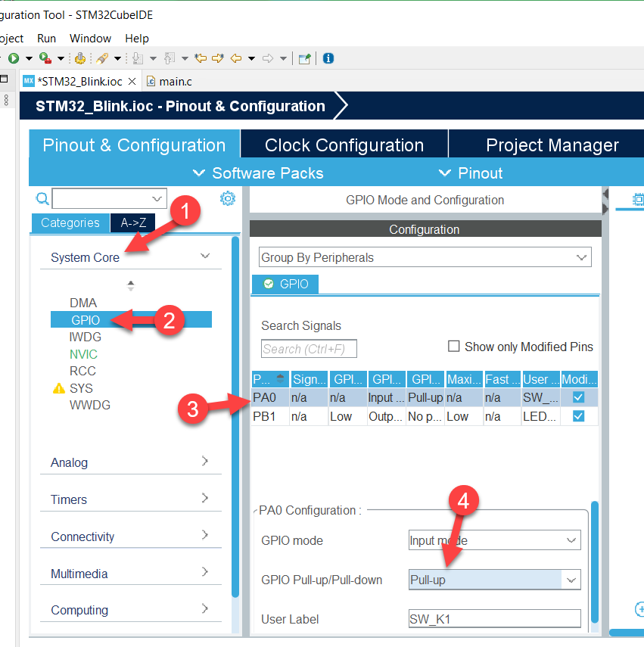Screen dimensions: 644x647
Task: Select the Categories tab
Action: [x=70, y=222]
